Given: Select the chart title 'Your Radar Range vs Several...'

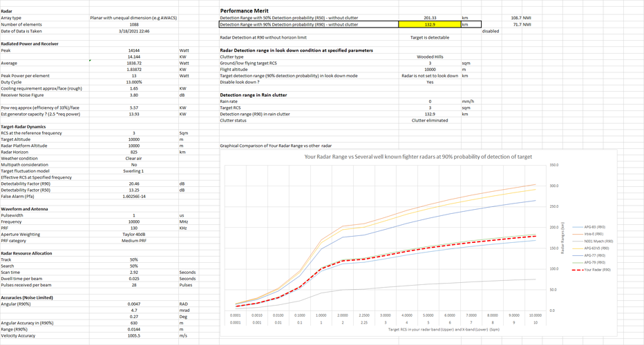Looking at the screenshot, I should (417, 157).
